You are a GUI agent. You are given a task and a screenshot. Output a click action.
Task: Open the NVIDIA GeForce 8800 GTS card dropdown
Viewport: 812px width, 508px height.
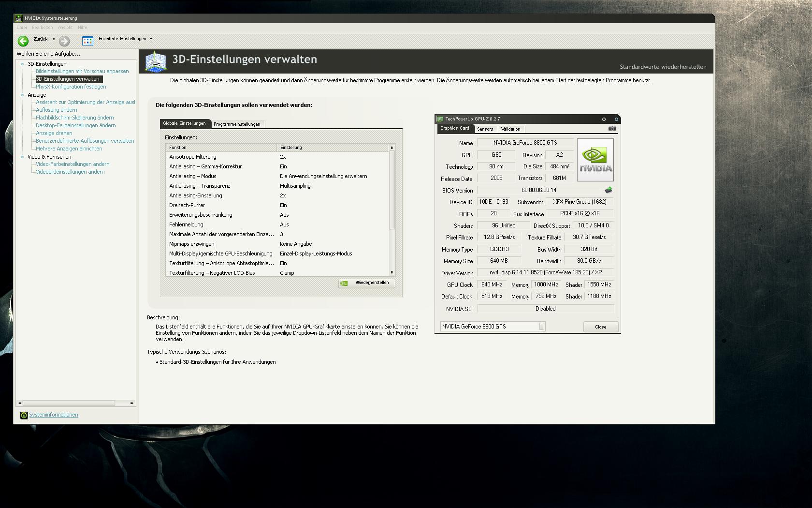click(x=542, y=327)
